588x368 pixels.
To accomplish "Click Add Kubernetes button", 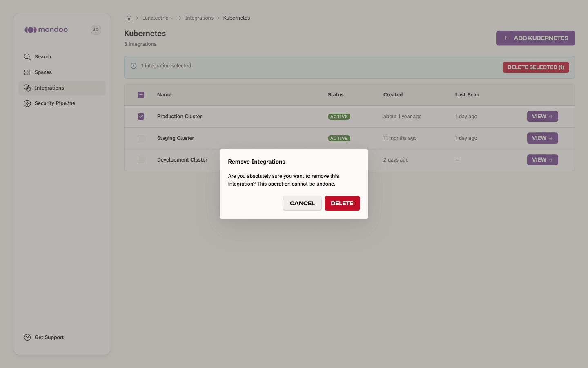I will tap(535, 38).
